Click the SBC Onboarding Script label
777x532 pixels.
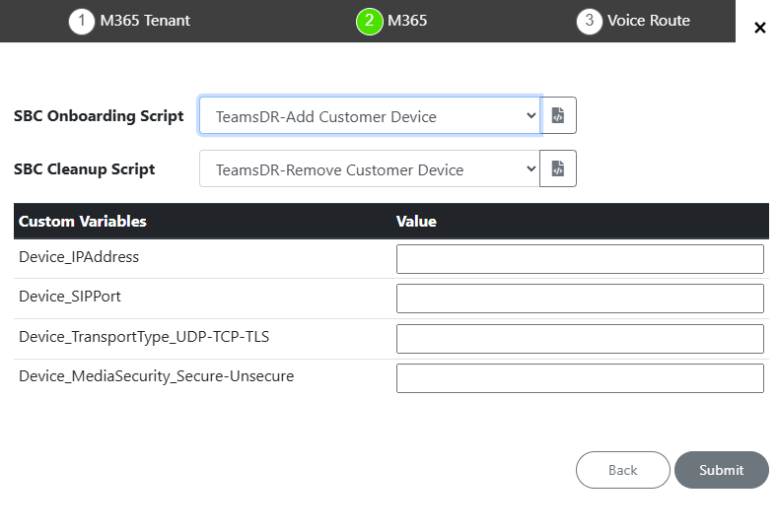[x=99, y=116]
